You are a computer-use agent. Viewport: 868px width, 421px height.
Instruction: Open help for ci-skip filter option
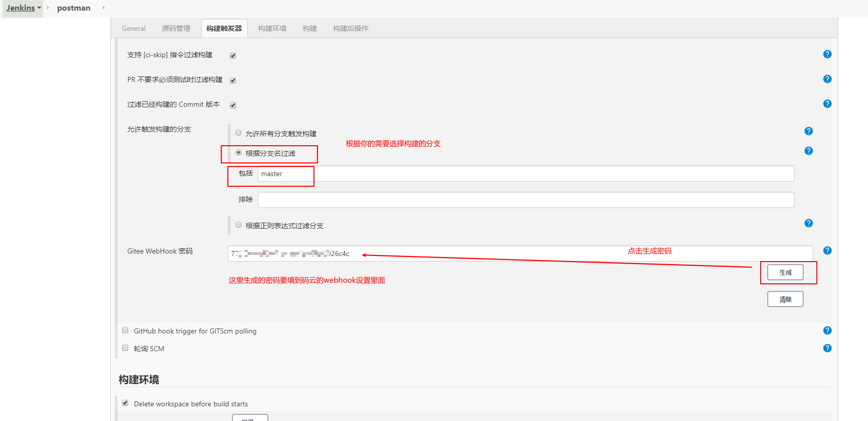[x=827, y=54]
